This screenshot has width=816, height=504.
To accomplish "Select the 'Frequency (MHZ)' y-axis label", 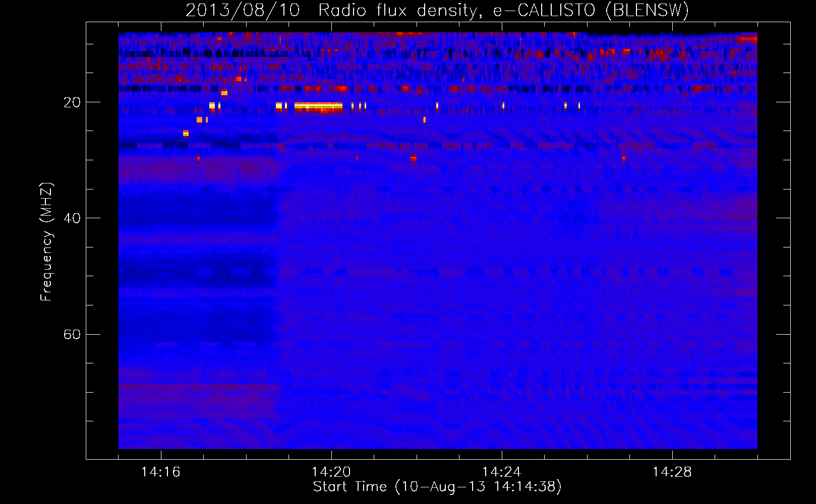I will click(46, 242).
